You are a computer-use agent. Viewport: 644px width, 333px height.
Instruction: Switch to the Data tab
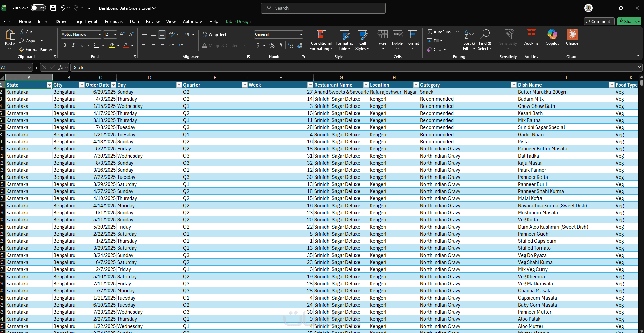[x=134, y=21]
